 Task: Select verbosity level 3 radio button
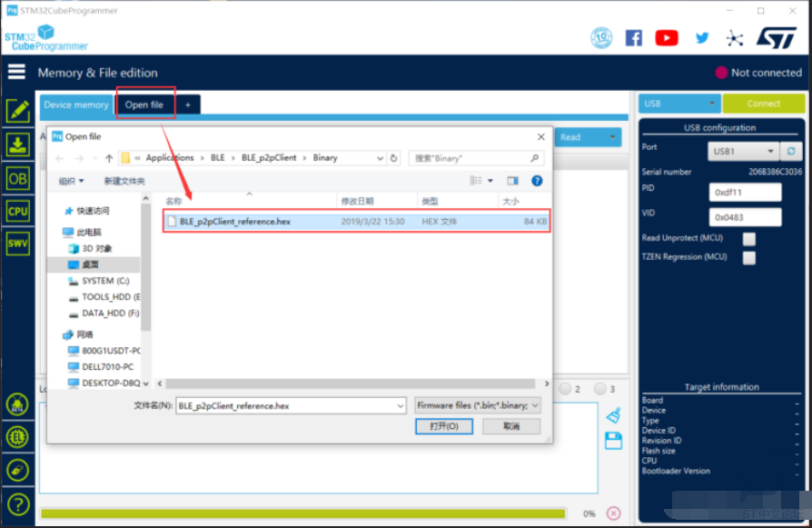600,389
